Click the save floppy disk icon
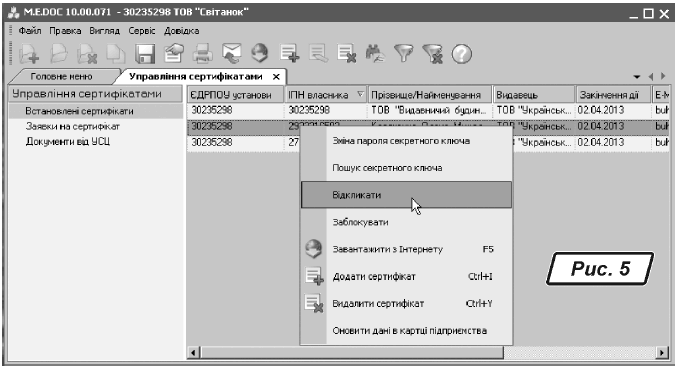This screenshot has height=370, width=677. point(145,54)
